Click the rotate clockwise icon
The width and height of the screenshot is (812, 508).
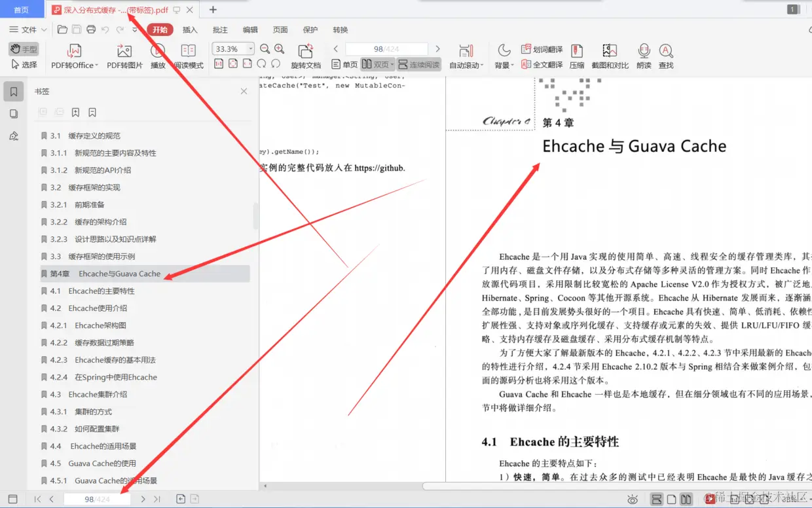point(262,64)
